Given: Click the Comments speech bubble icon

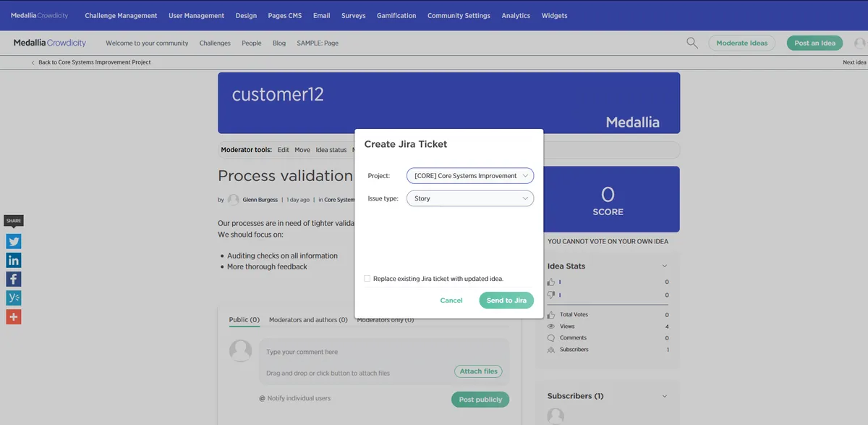Looking at the screenshot, I should click(551, 338).
